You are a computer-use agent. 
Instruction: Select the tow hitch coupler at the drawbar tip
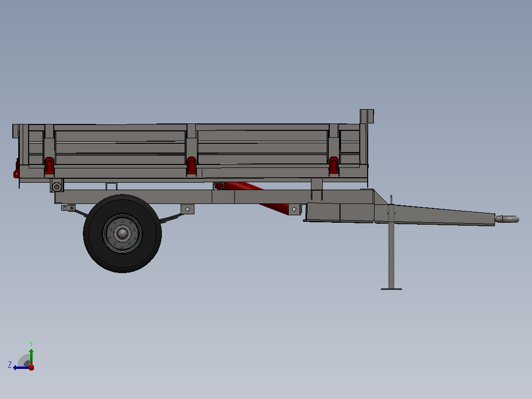tap(507, 219)
